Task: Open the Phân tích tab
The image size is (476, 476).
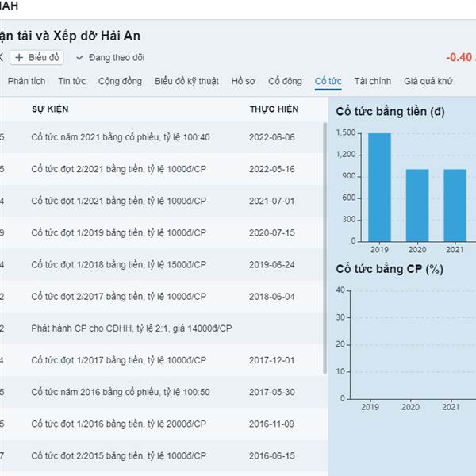Action: pyautogui.click(x=26, y=81)
